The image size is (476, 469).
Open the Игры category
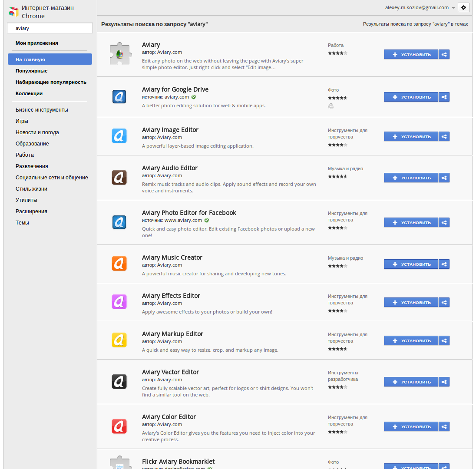pos(22,121)
